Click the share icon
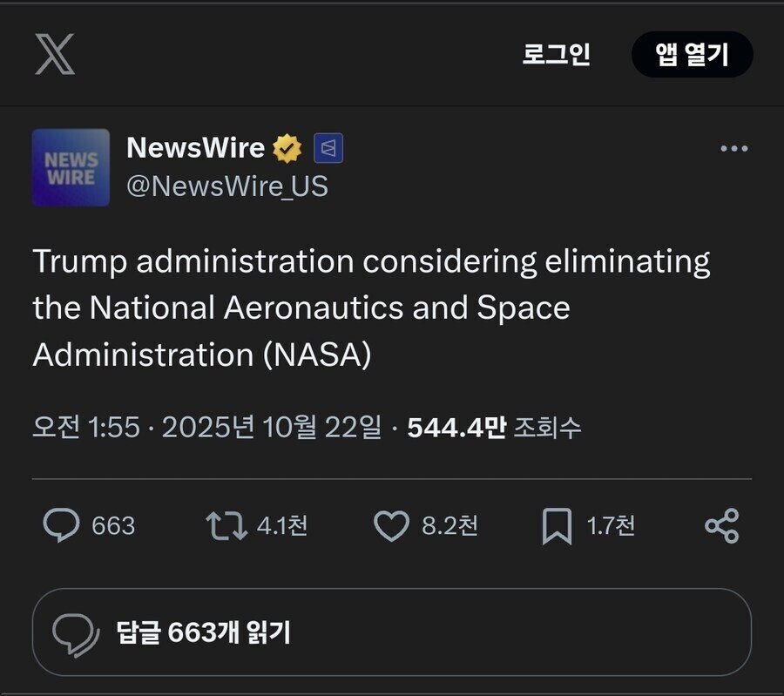Image resolution: width=784 pixels, height=696 pixels. click(x=721, y=525)
